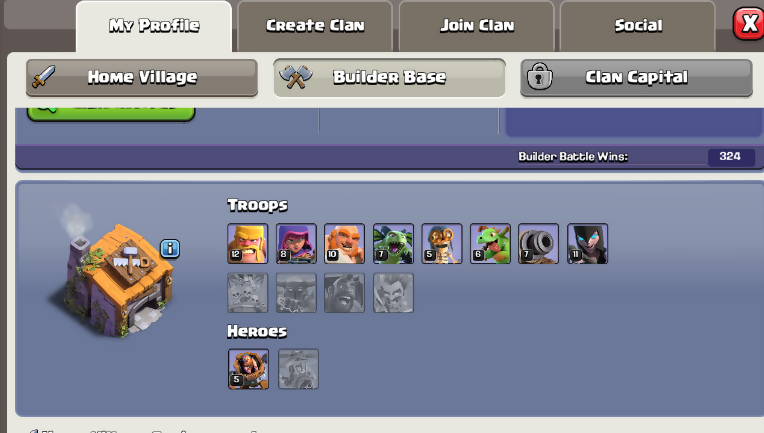Show the Home Village profile
Screen dimensions: 764x433
click(x=142, y=77)
